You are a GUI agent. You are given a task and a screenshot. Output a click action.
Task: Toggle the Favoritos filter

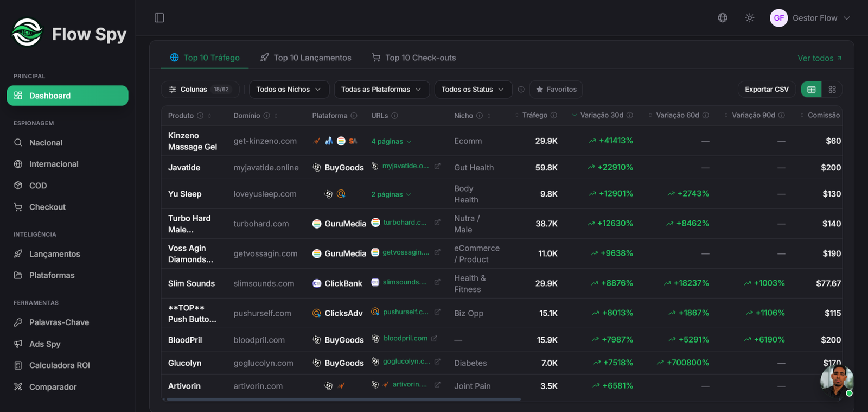pyautogui.click(x=556, y=90)
